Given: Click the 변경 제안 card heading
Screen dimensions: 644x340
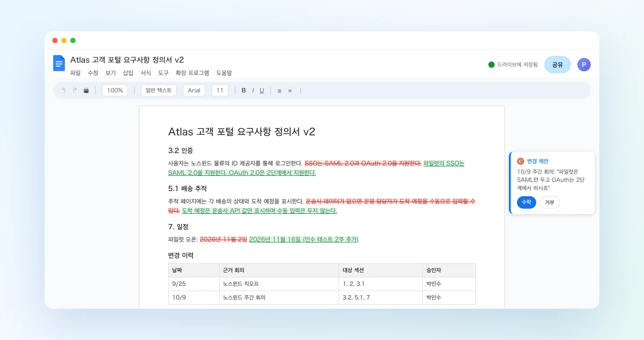Looking at the screenshot, I should [x=538, y=161].
